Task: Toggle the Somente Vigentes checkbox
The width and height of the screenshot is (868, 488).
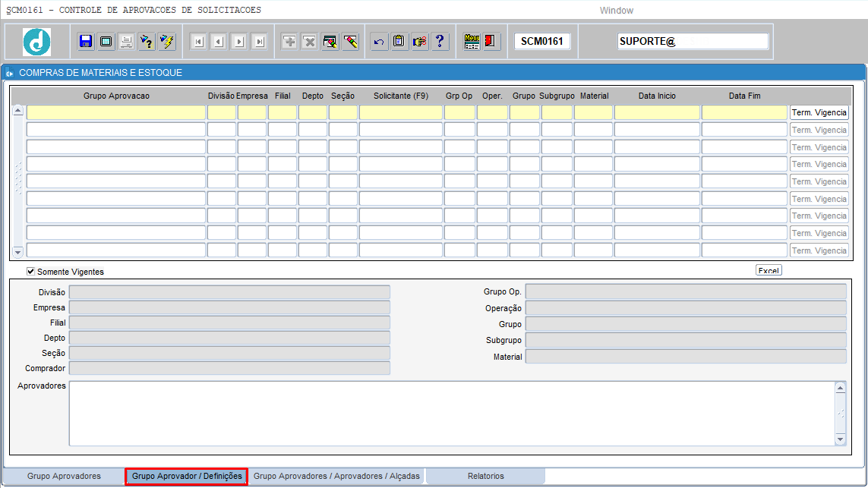Action: pyautogui.click(x=30, y=271)
